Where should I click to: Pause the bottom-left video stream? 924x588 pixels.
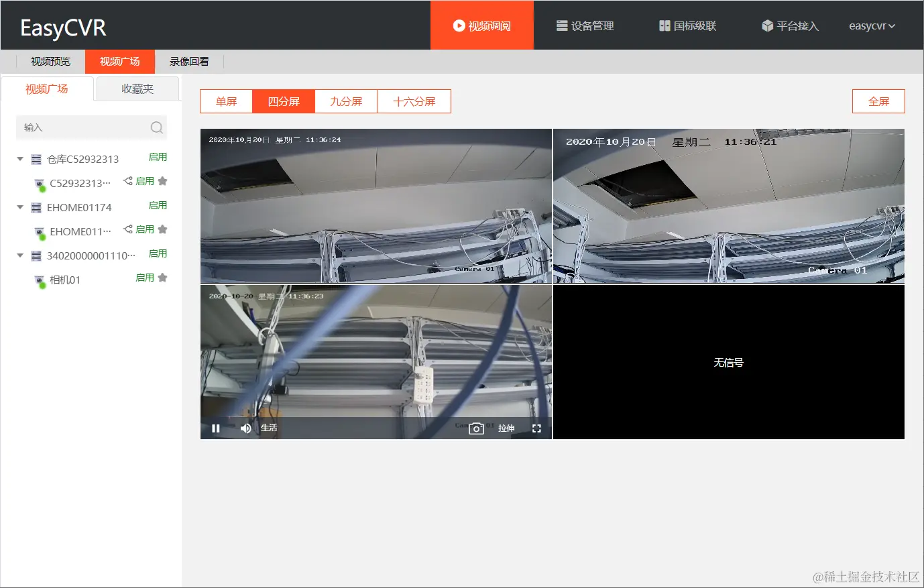point(215,428)
